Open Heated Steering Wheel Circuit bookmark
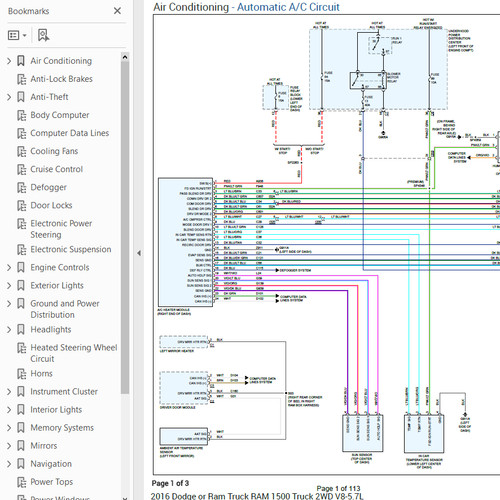 tap(74, 353)
